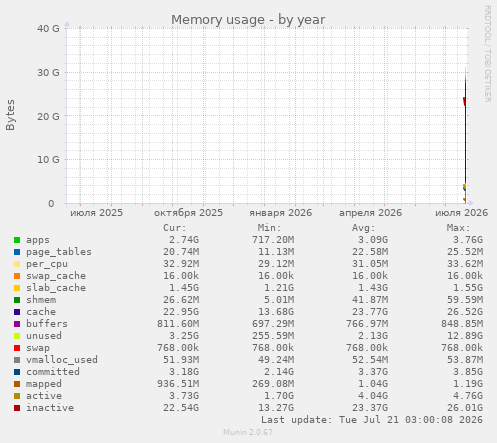Click the swap_cache orange legend swatch

coord(17,276)
